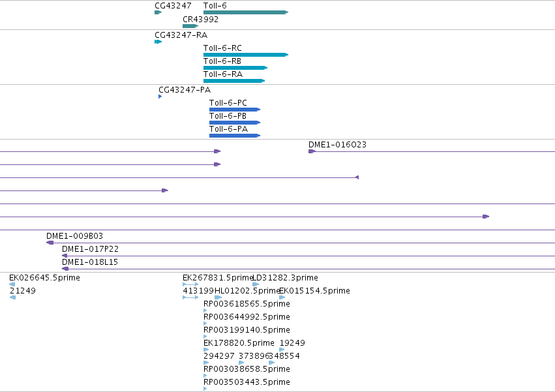Select the Toll-6-PB protein bar
The width and height of the screenshot is (555, 392).
click(235, 123)
